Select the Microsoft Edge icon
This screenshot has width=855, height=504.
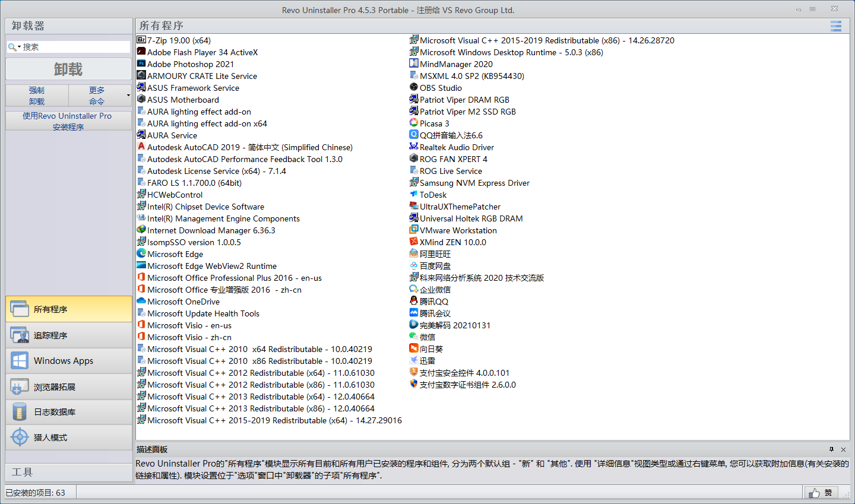click(x=141, y=253)
